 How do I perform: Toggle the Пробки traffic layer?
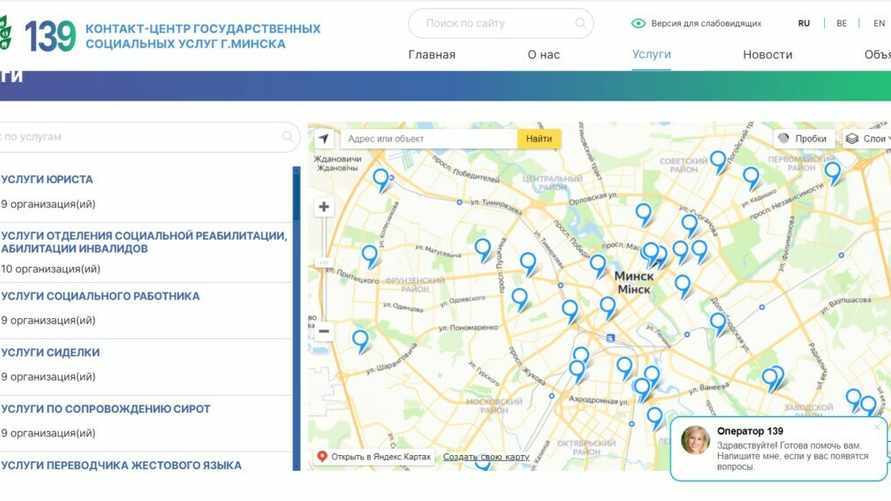point(803,139)
